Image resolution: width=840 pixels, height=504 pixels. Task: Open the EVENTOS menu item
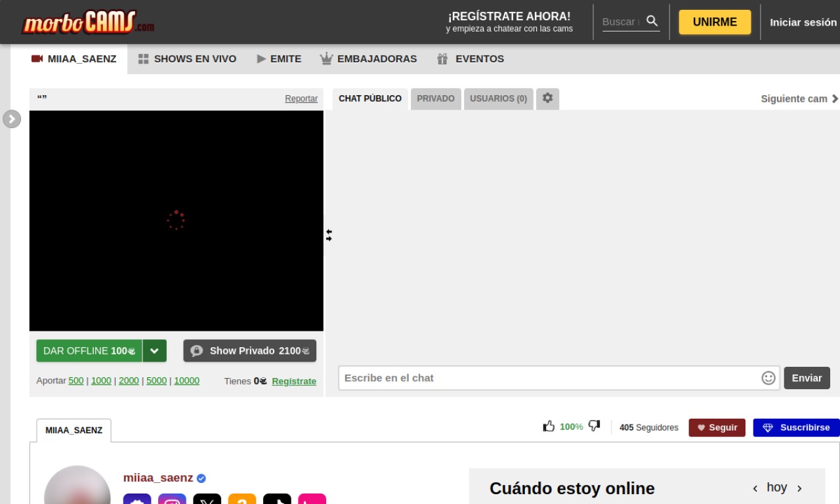point(471,59)
